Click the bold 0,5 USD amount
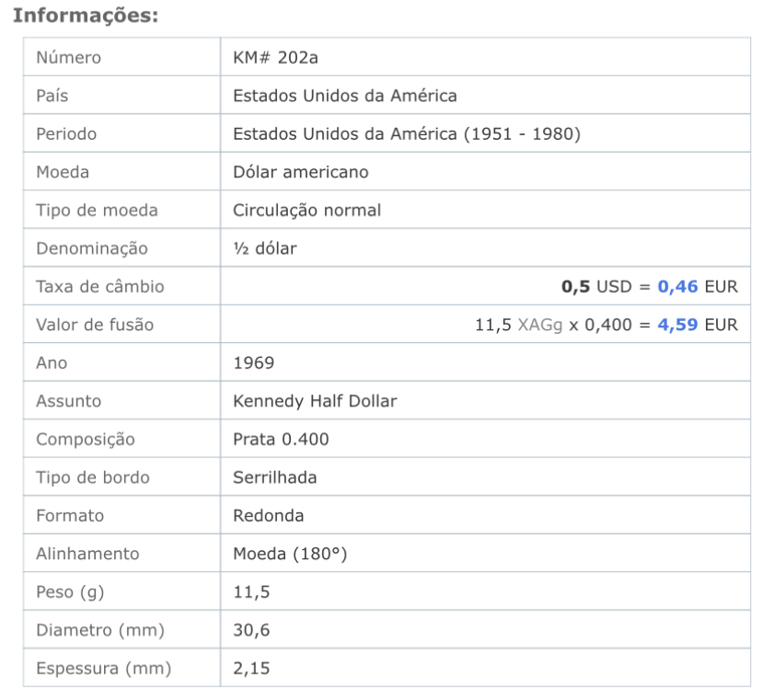Screen dimensions: 762x700 (575, 287)
